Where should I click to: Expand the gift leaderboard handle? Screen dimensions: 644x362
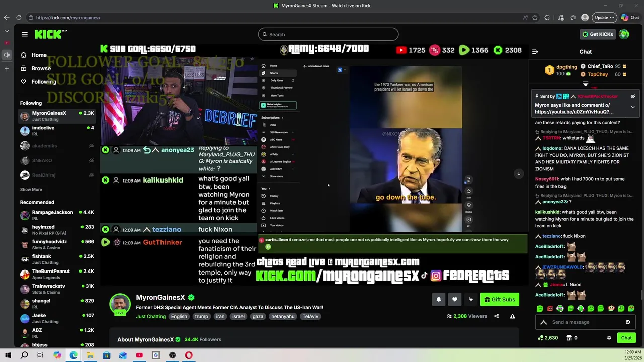tap(586, 84)
